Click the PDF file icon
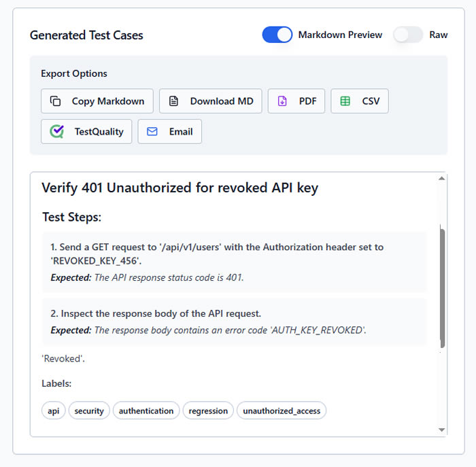The image size is (476, 467). (283, 101)
